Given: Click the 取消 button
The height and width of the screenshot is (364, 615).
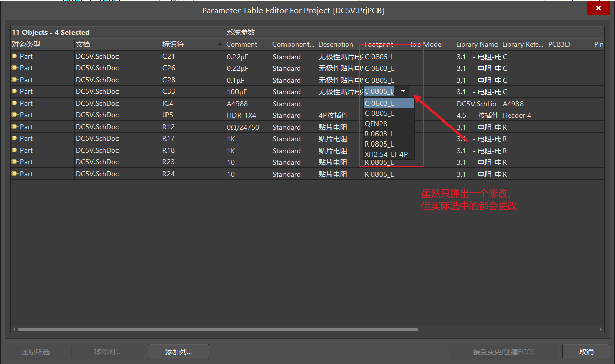Looking at the screenshot, I should [x=586, y=352].
